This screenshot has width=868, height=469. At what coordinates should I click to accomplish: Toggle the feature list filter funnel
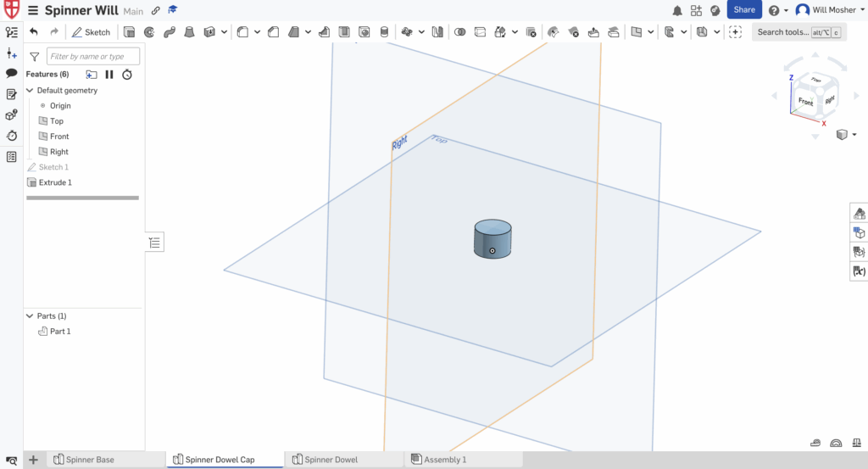click(x=34, y=57)
